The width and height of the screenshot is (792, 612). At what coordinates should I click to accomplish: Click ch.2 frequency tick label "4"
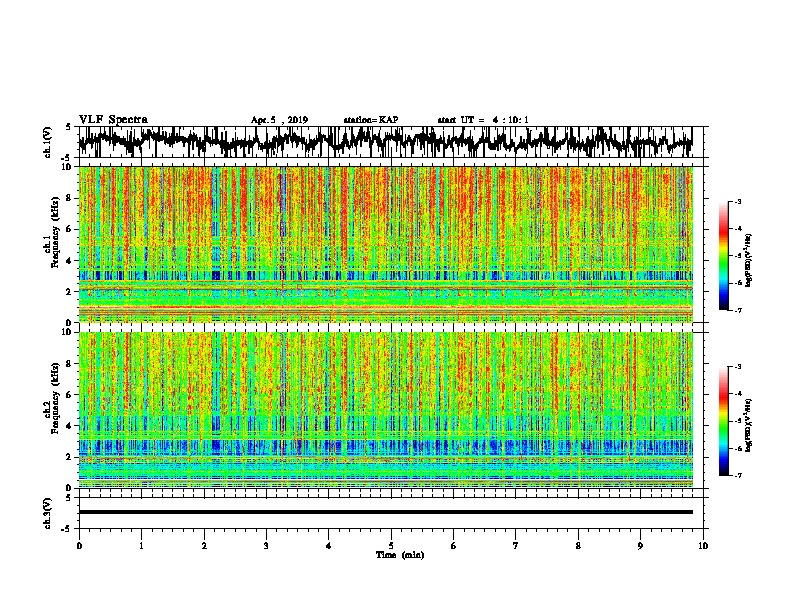click(x=70, y=426)
